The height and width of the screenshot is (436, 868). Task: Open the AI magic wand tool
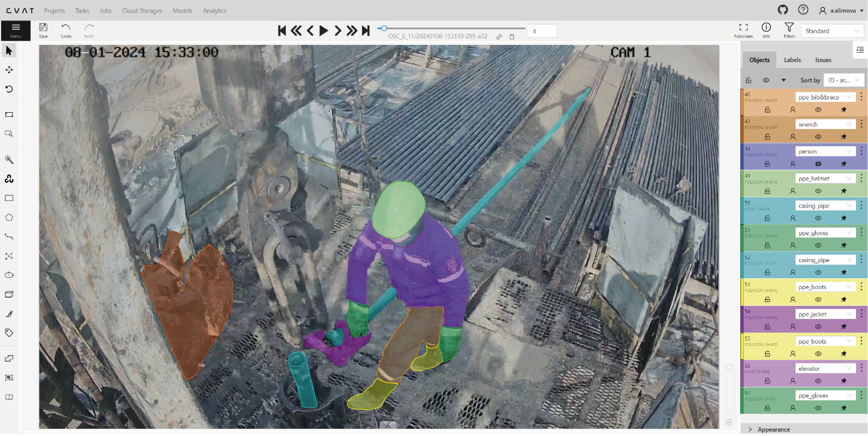pos(9,160)
